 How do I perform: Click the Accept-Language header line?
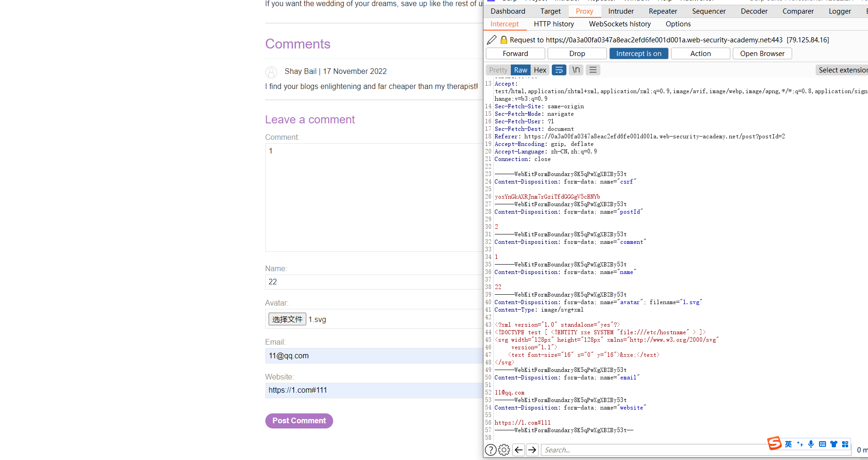[x=545, y=152]
